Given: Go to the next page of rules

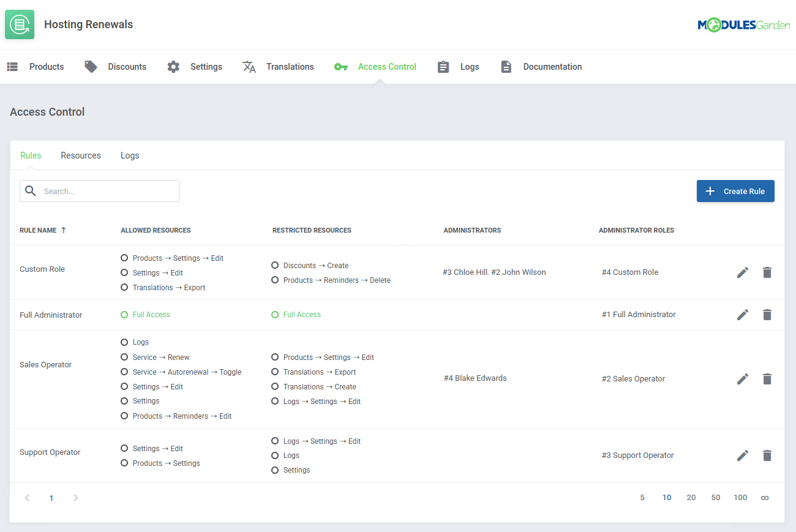Looking at the screenshot, I should pos(76,498).
